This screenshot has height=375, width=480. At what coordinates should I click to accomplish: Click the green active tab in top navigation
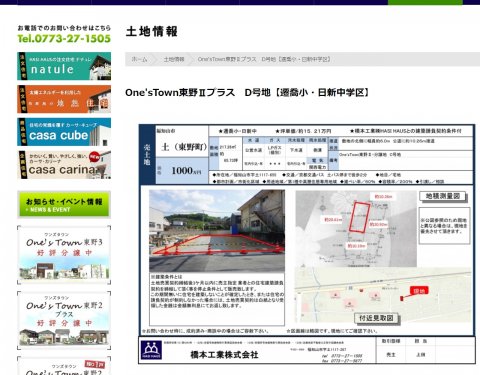click(425, 2)
